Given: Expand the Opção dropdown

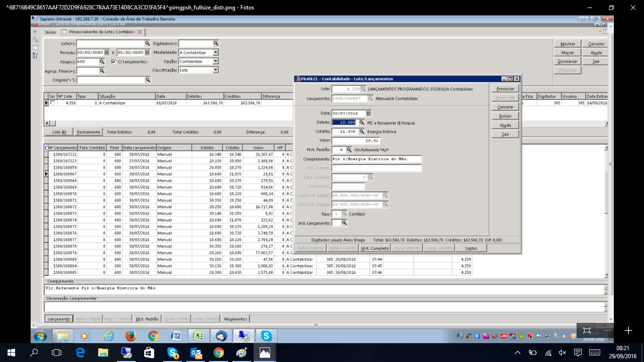Looking at the screenshot, I should (215, 61).
